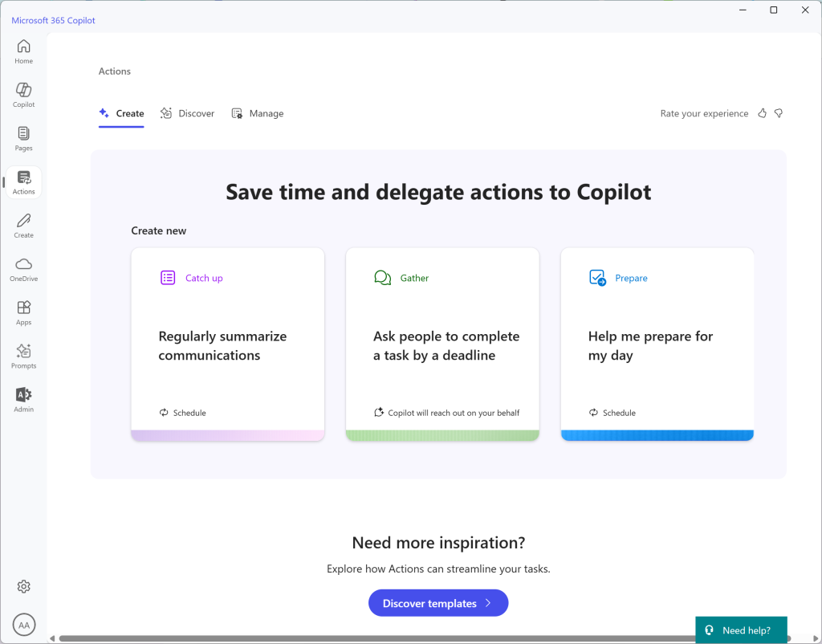Click the Schedule icon on Catch up card
The image size is (822, 644).
164,413
